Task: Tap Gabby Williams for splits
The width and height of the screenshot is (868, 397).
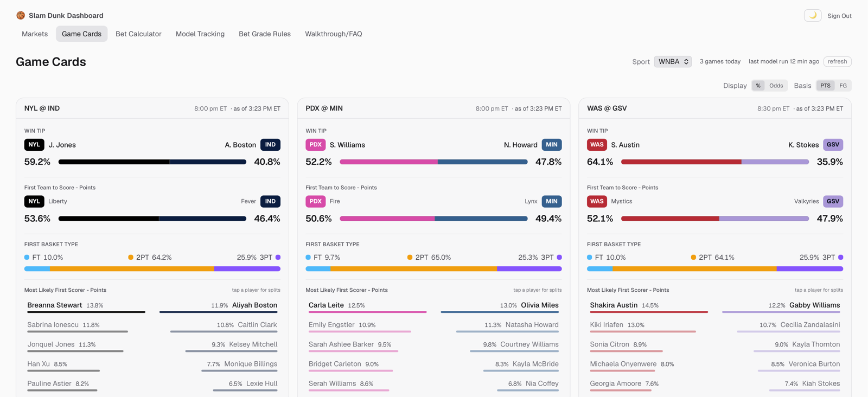Action: [781, 307]
